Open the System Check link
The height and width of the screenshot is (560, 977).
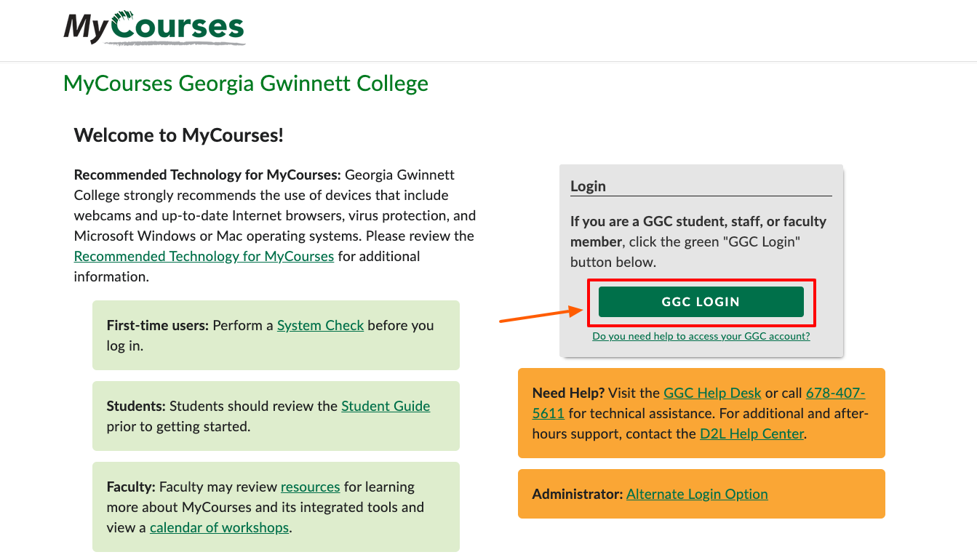(x=320, y=326)
